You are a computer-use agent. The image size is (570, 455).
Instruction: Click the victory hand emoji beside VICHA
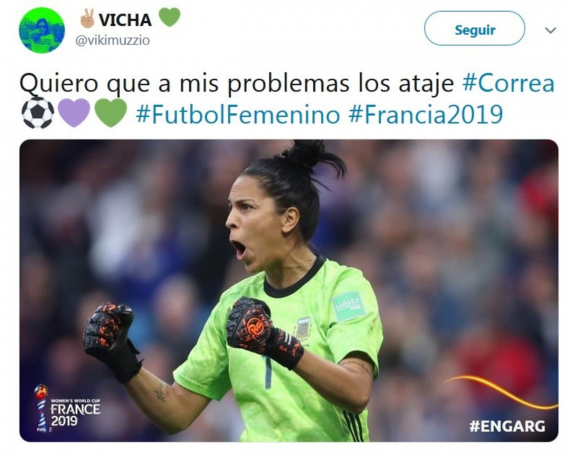[x=88, y=19]
